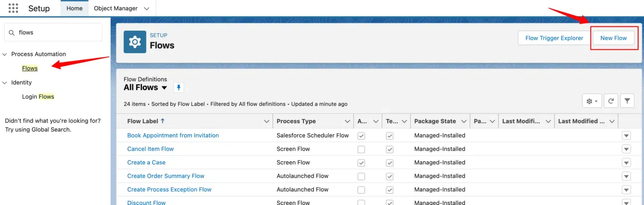This screenshot has width=644, height=205.
Task: Open the All Flows list view dropdown
Action: pos(164,88)
